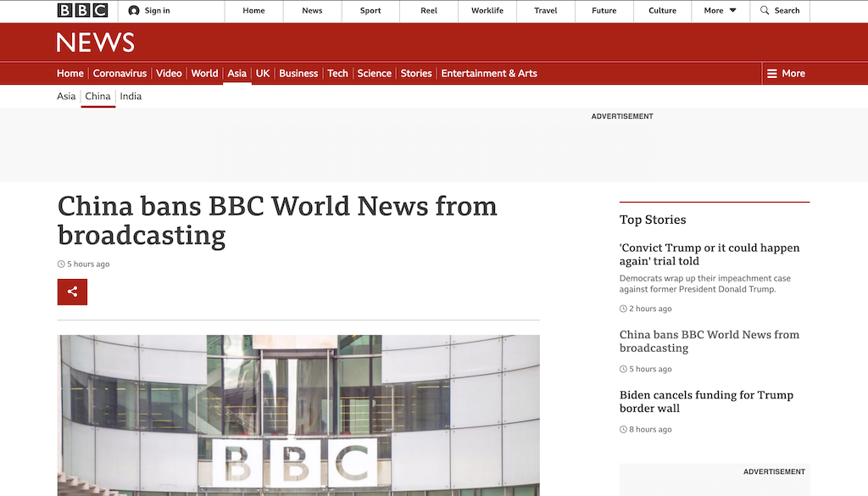Select the Science news section
The width and height of the screenshot is (868, 496).
pyautogui.click(x=374, y=74)
